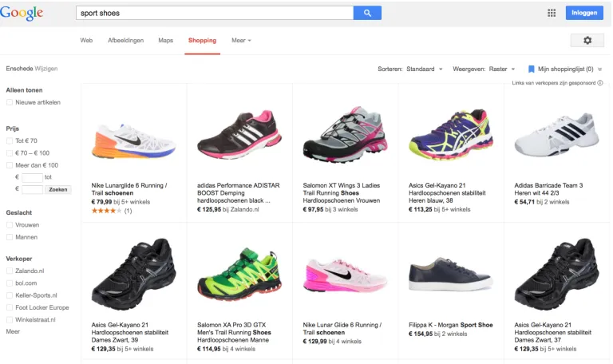613x364 pixels.
Task: Check the € 70 – € 100 filter
Action: (x=10, y=153)
